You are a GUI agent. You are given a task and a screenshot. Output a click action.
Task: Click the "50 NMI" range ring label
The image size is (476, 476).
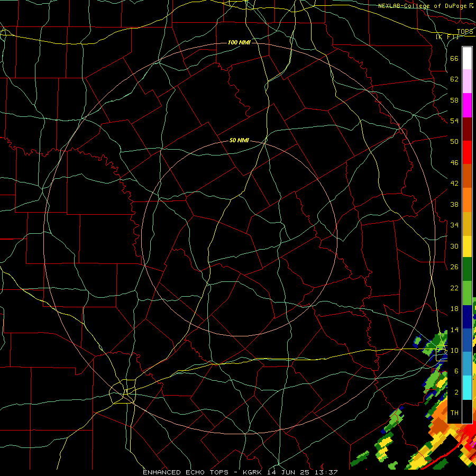[x=239, y=140]
